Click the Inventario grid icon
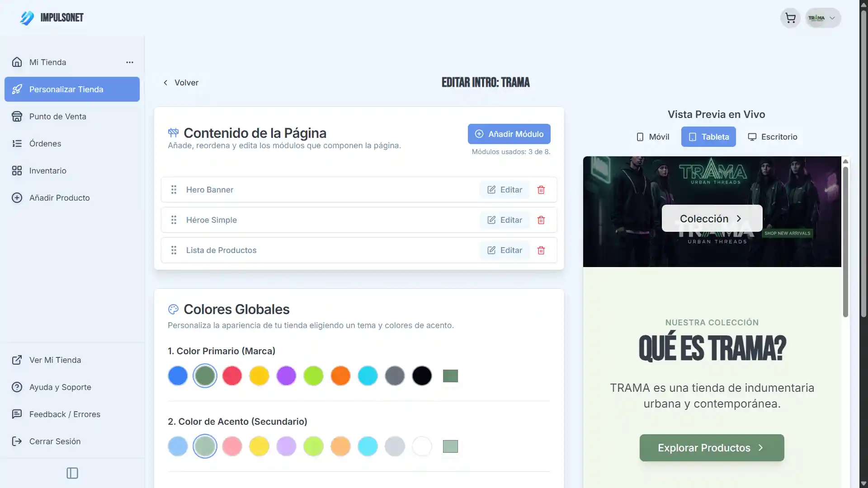This screenshot has width=868, height=488. [x=17, y=170]
